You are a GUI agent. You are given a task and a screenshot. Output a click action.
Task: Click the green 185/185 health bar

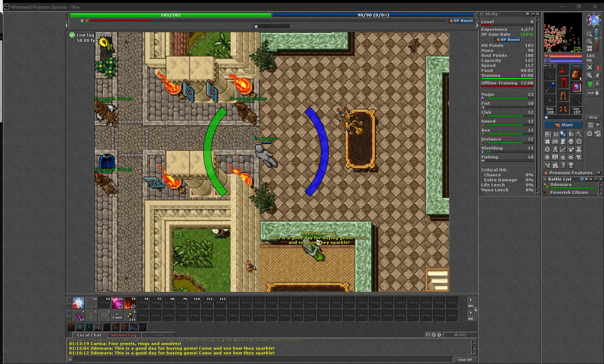(170, 15)
